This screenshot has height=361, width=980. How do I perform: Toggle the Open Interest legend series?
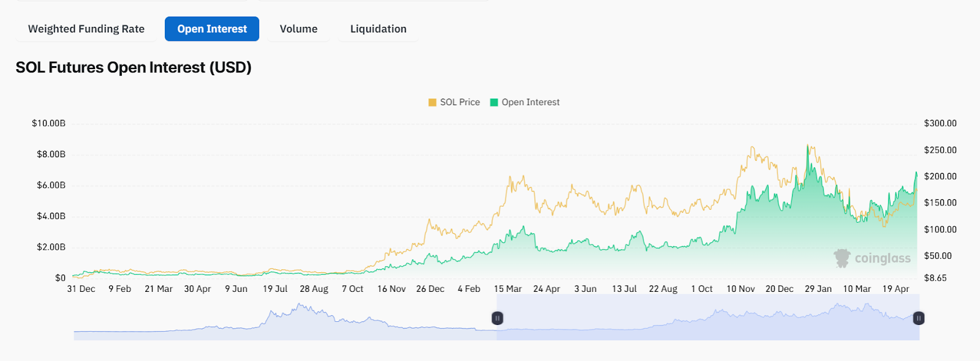tap(525, 102)
